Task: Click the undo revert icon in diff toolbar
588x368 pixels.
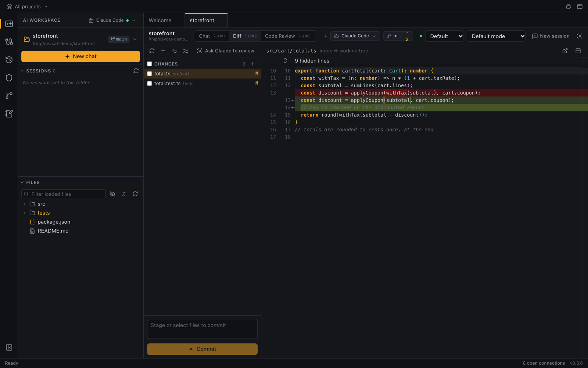Action: pos(175,51)
